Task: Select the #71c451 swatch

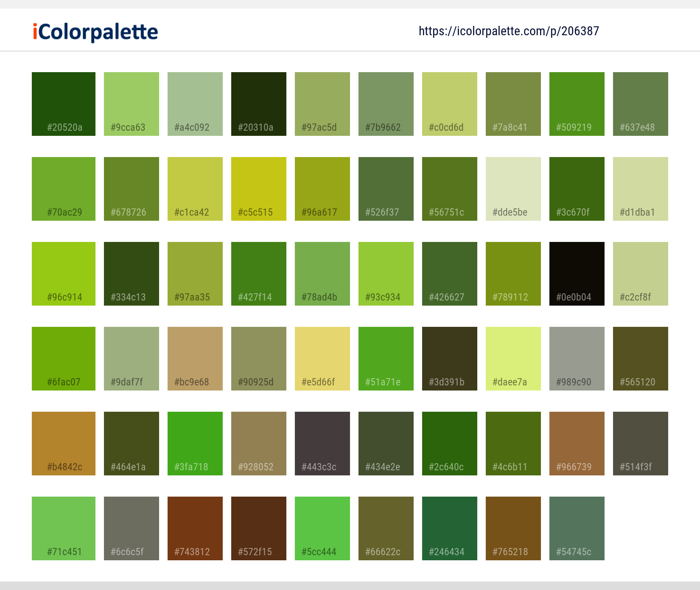Action: pos(64,528)
